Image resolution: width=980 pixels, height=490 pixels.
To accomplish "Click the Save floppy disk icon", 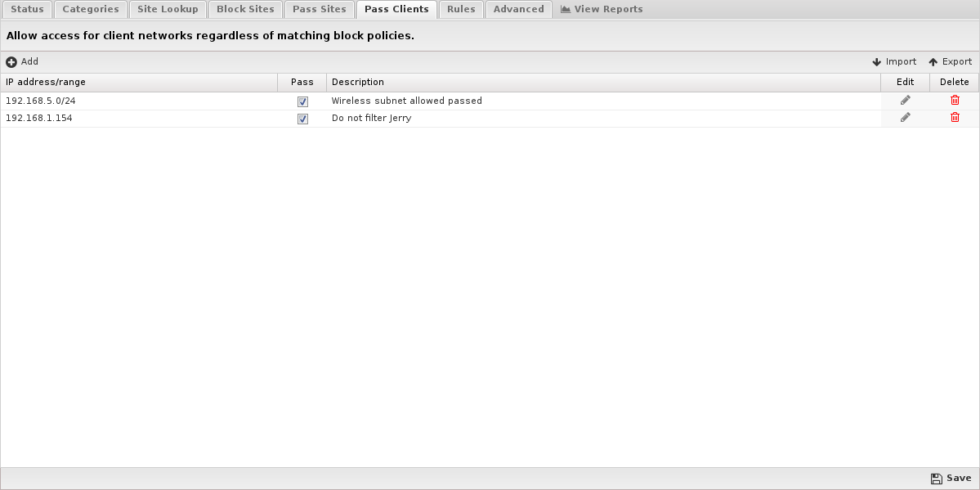I will (x=936, y=479).
